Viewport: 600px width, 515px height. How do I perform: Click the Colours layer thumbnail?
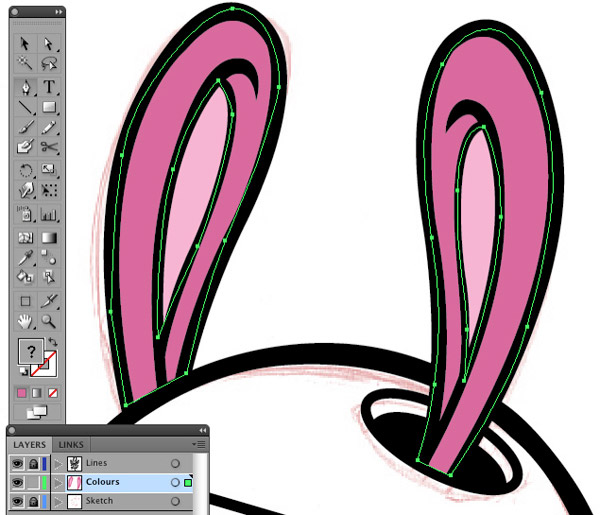75,482
